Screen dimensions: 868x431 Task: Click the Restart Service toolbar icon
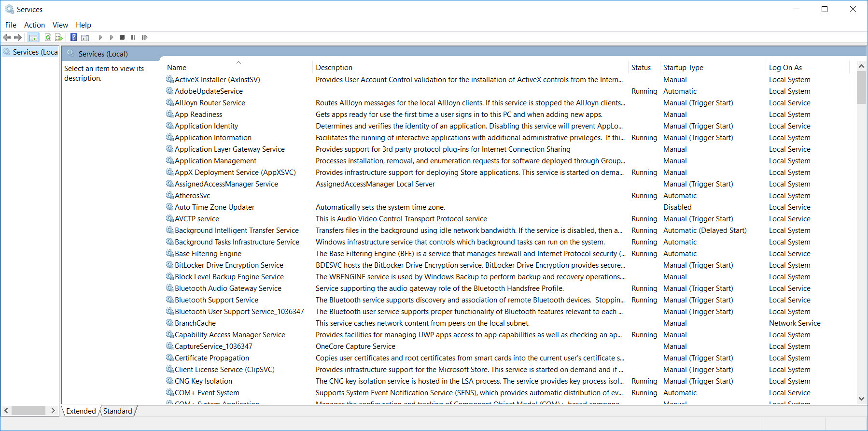tap(144, 37)
